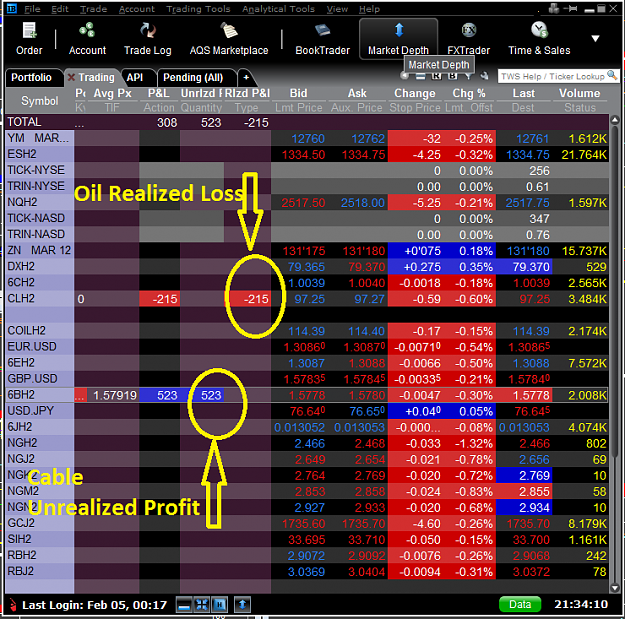Open the BookTrader tool
Viewport: 625px width, 619px height.
pos(322,39)
